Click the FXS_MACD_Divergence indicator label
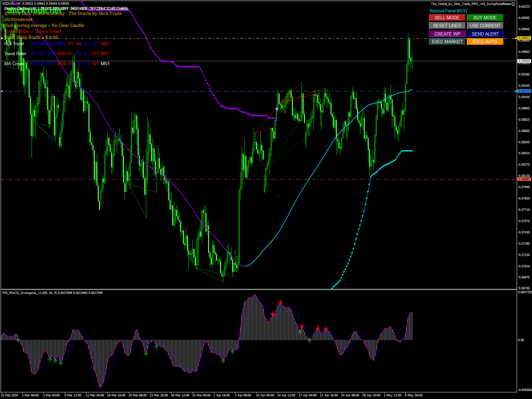 click(53, 293)
